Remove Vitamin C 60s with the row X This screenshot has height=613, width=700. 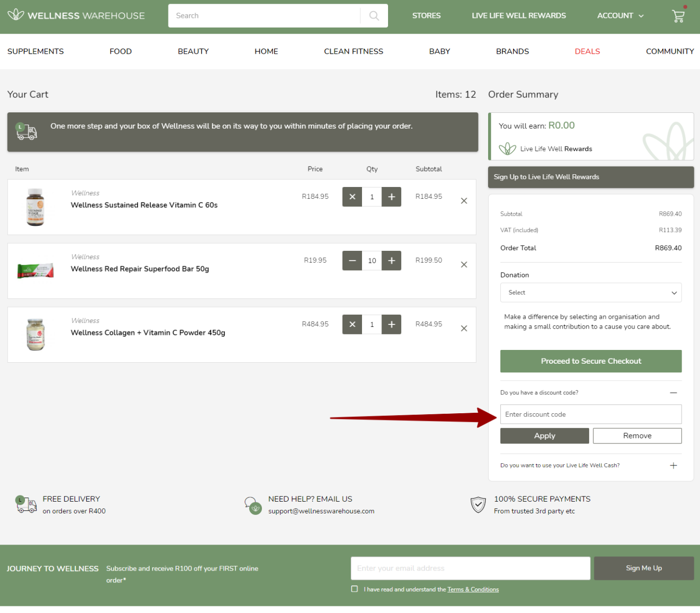(464, 201)
